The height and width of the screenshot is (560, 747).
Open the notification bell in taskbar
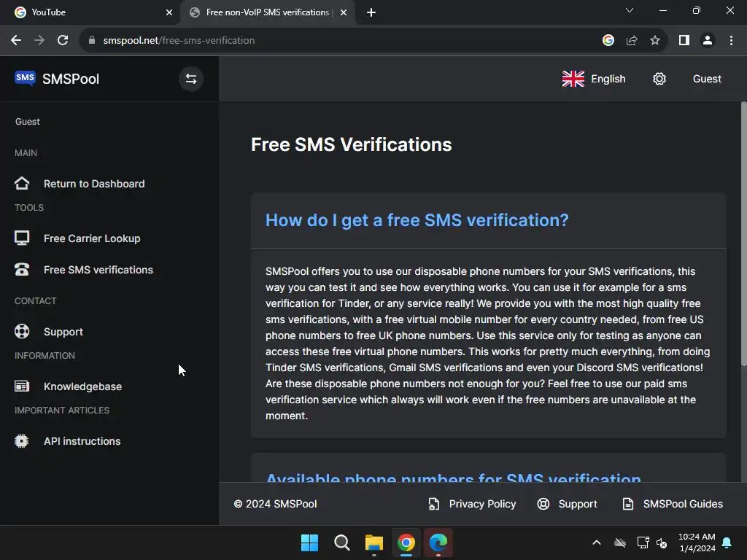coord(727,542)
